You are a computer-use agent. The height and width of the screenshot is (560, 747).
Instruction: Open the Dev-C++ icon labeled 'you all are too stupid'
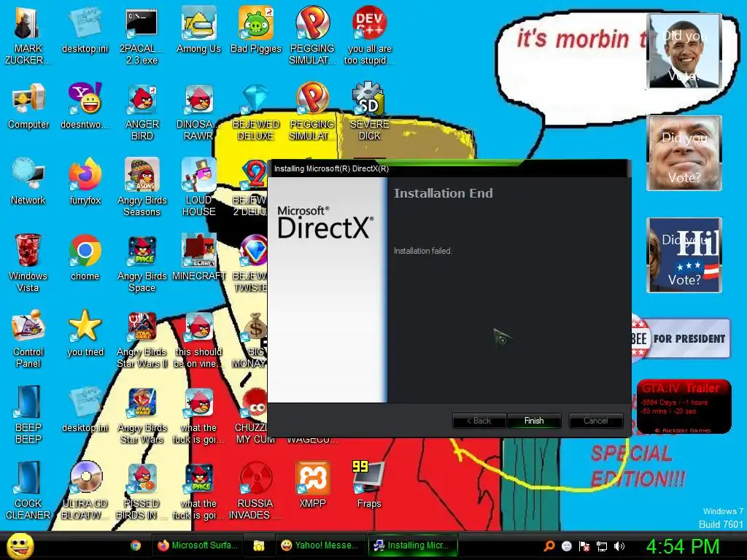tap(369, 36)
